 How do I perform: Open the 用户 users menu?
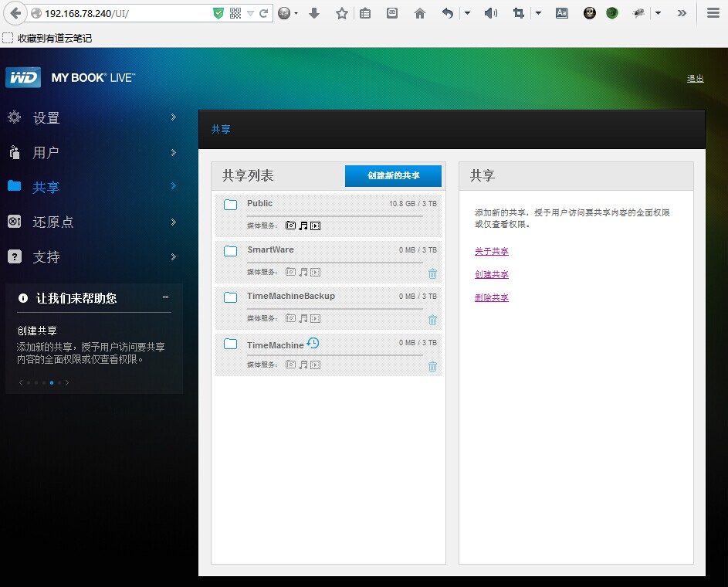[46, 152]
